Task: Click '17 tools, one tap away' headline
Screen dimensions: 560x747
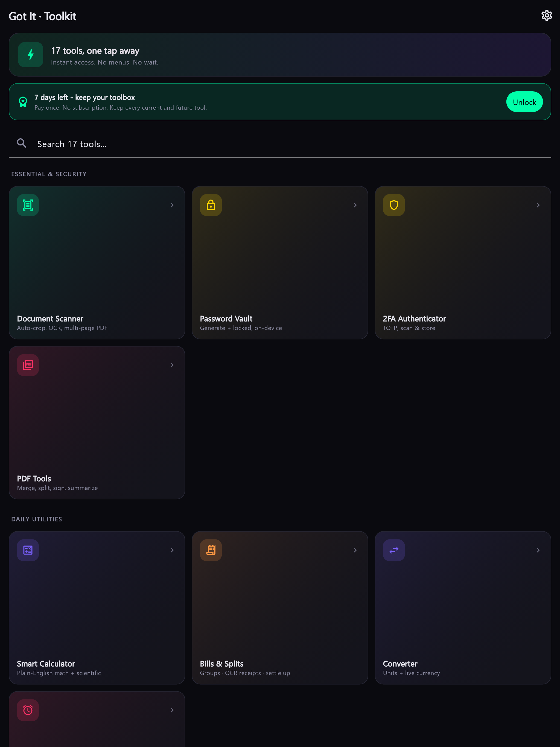Action: tap(95, 51)
